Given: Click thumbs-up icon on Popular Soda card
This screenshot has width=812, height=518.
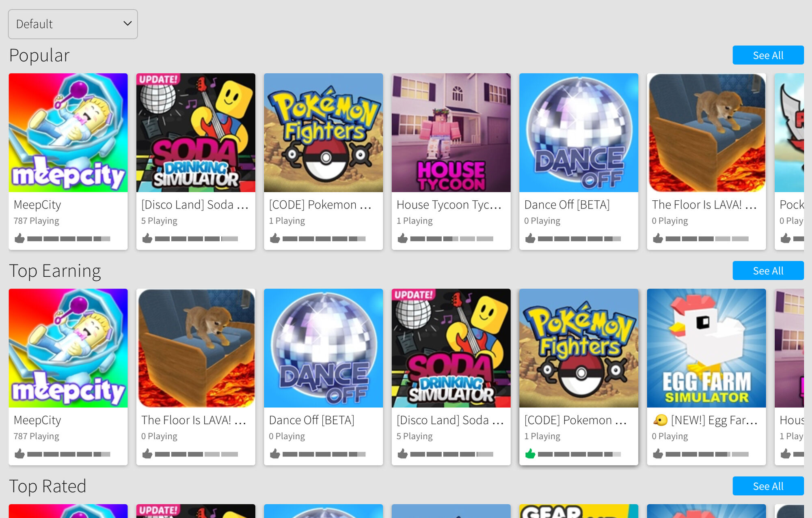Looking at the screenshot, I should point(147,238).
